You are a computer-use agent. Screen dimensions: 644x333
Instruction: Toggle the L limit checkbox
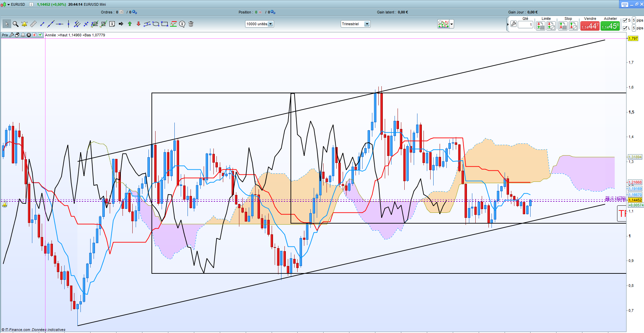point(625,28)
